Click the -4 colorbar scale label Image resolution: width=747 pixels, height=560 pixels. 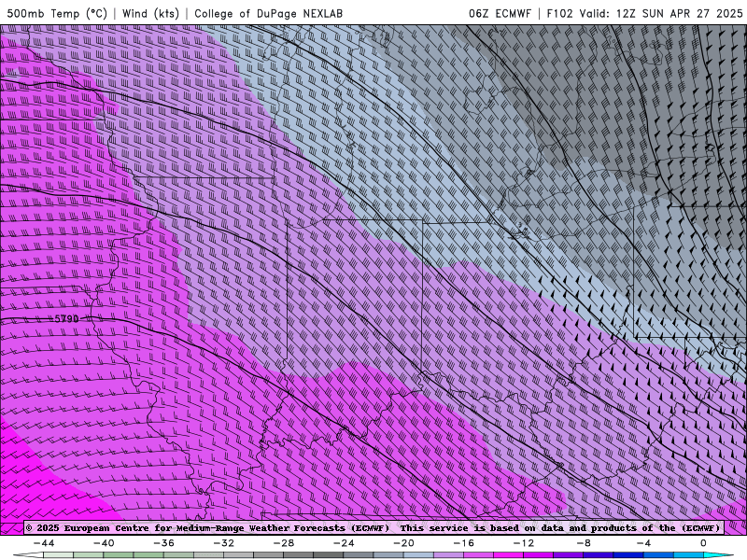pyautogui.click(x=643, y=543)
